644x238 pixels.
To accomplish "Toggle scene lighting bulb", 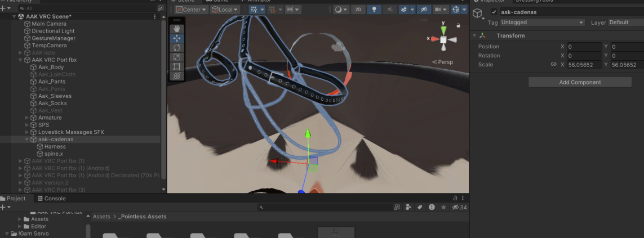I will point(374,10).
